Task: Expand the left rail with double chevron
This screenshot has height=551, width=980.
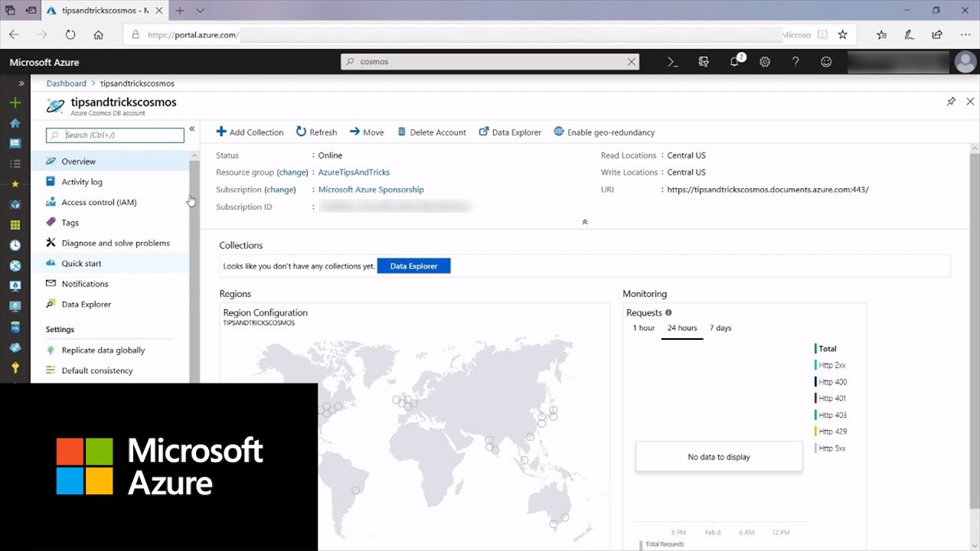Action: 21,83
